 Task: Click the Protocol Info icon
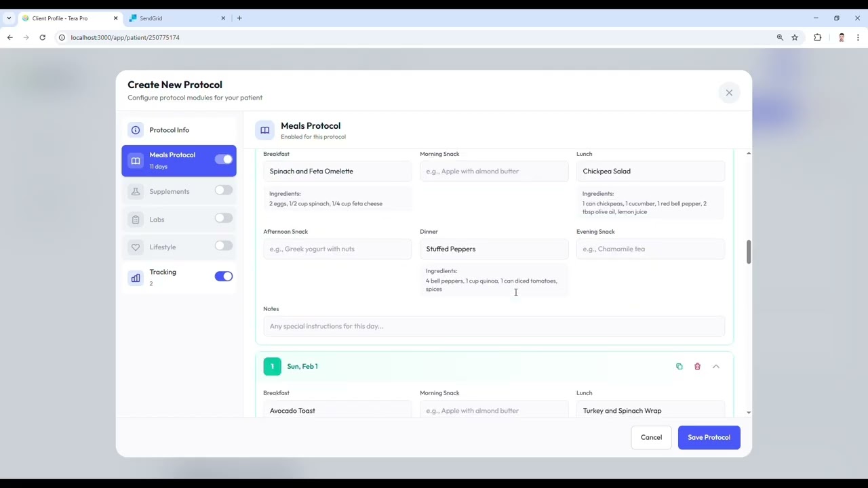coord(136,130)
